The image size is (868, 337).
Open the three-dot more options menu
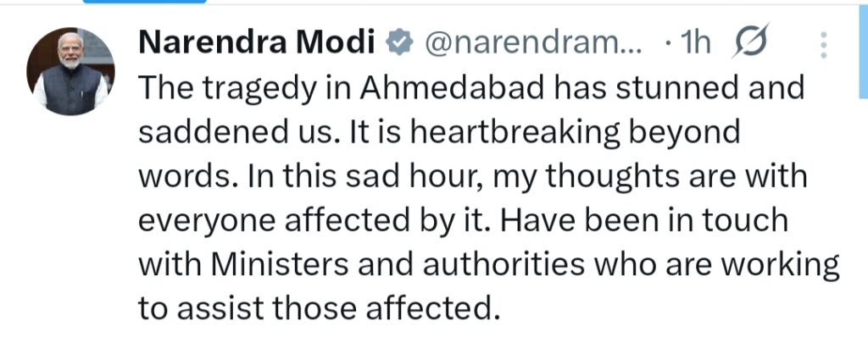[x=823, y=45]
